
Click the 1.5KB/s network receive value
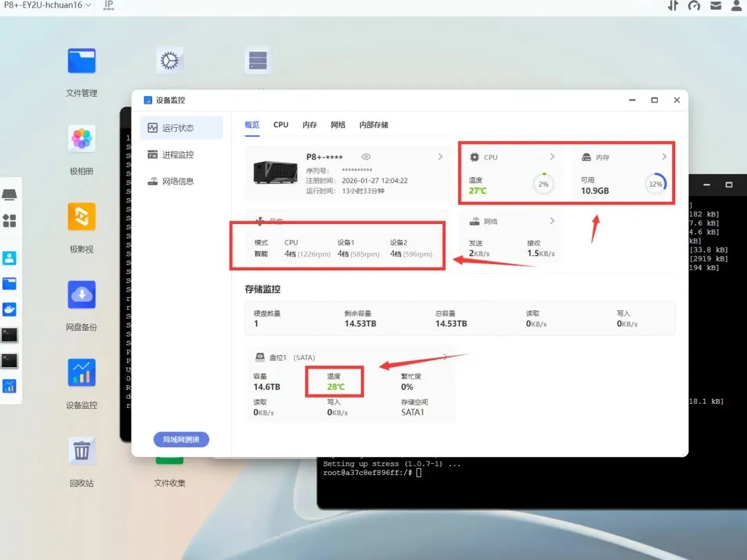point(541,253)
